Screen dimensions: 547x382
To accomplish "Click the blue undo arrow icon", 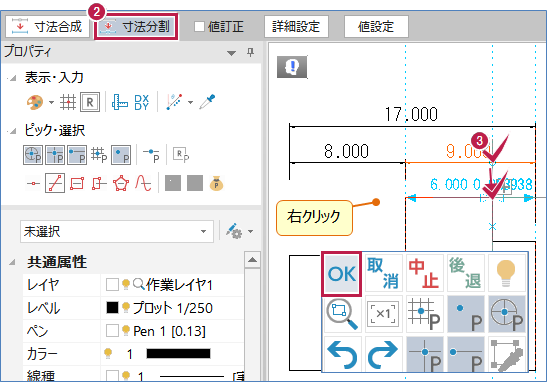I will (x=342, y=354).
